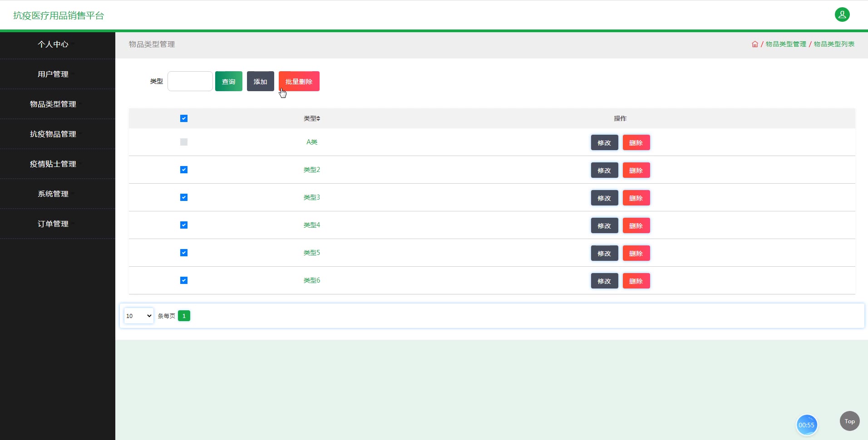Screen dimensions: 868x440
Task: Click 修改 for row 类型3
Action: (x=605, y=198)
